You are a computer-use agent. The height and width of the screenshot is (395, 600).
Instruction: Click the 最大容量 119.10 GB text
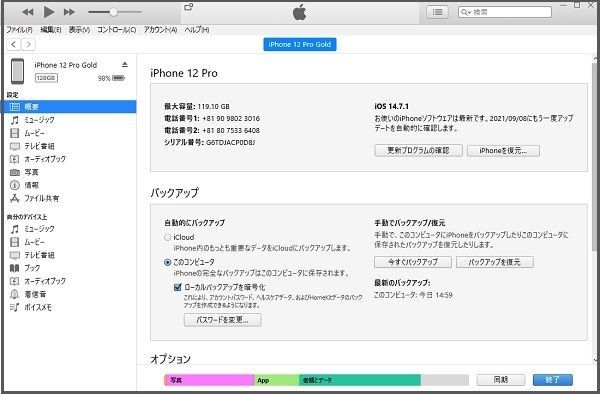tap(197, 106)
